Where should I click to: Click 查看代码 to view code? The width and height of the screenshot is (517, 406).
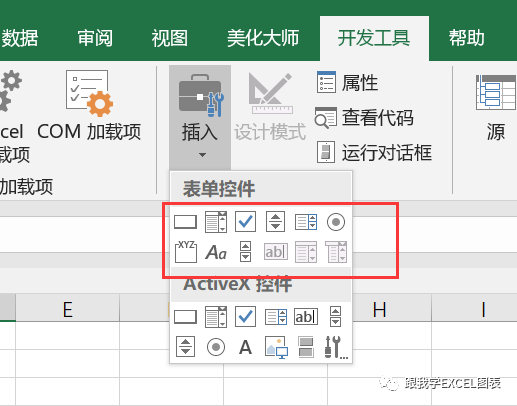pyautogui.click(x=364, y=118)
